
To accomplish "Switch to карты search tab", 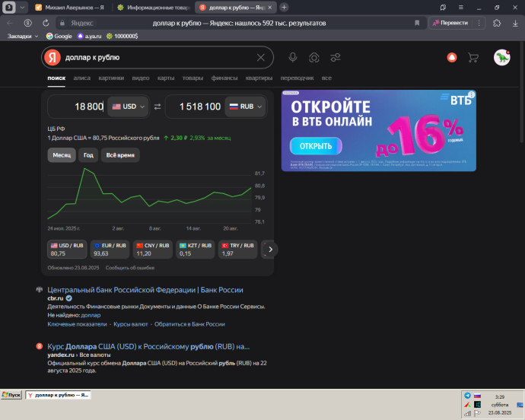I will click(x=166, y=78).
